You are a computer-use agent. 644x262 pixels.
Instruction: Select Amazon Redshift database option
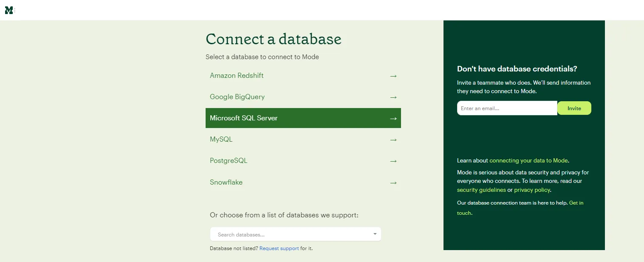(237, 76)
